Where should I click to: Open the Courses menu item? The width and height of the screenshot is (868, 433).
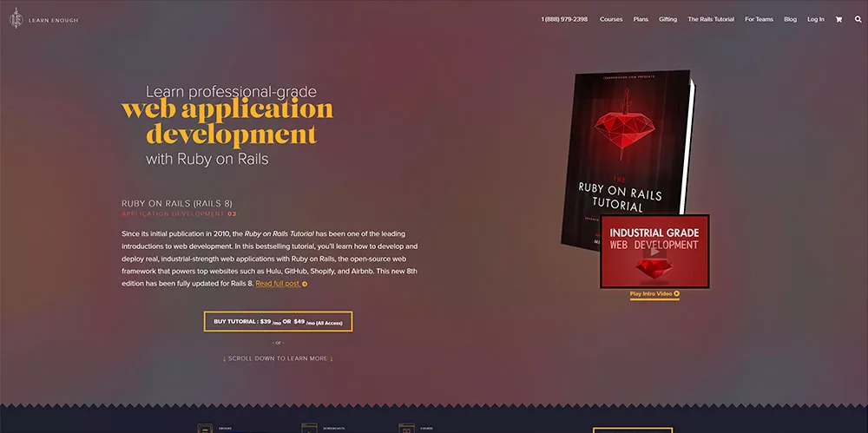pyautogui.click(x=611, y=19)
